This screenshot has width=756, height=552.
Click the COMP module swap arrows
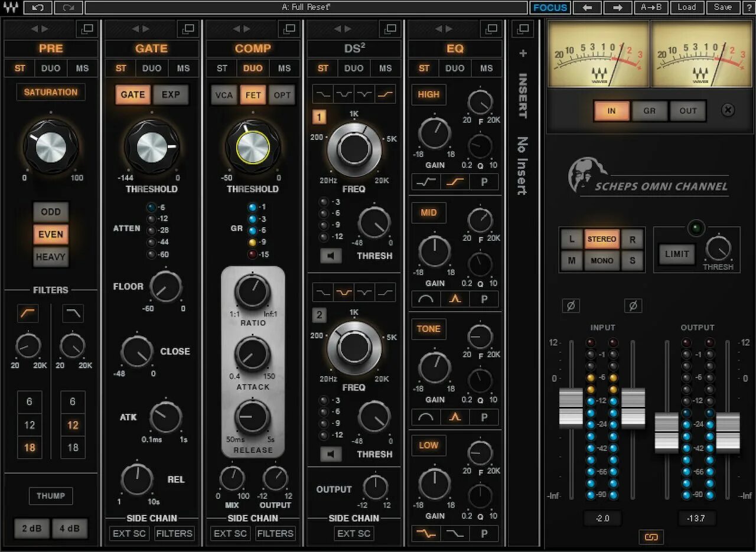[242, 28]
